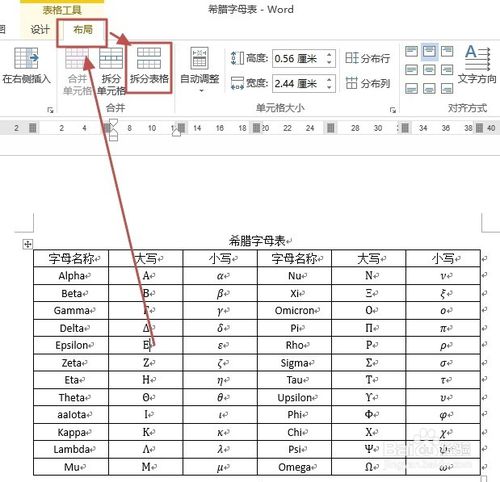Select Align Bottom Left icon

tap(411, 89)
